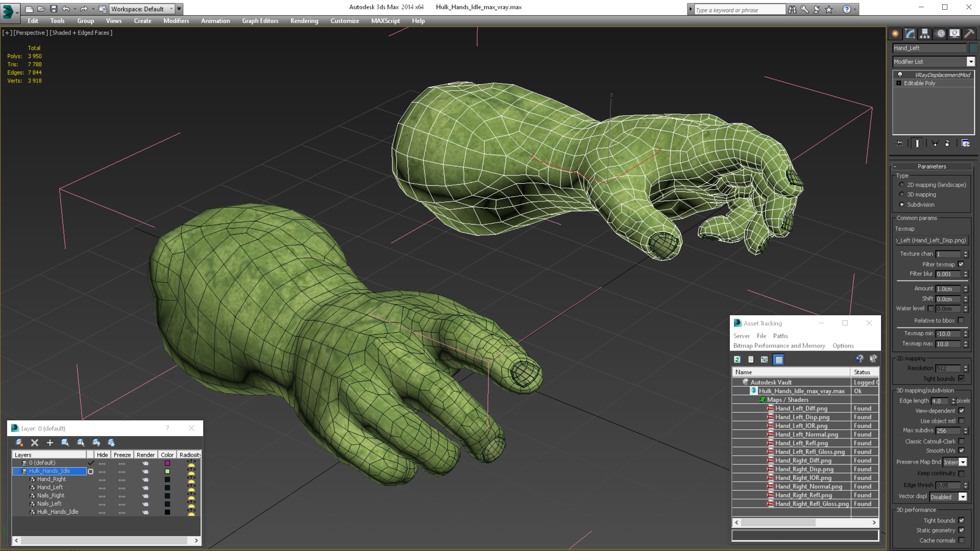Click the Perspective viewport label
Screen dimensions: 980x551
(30, 33)
